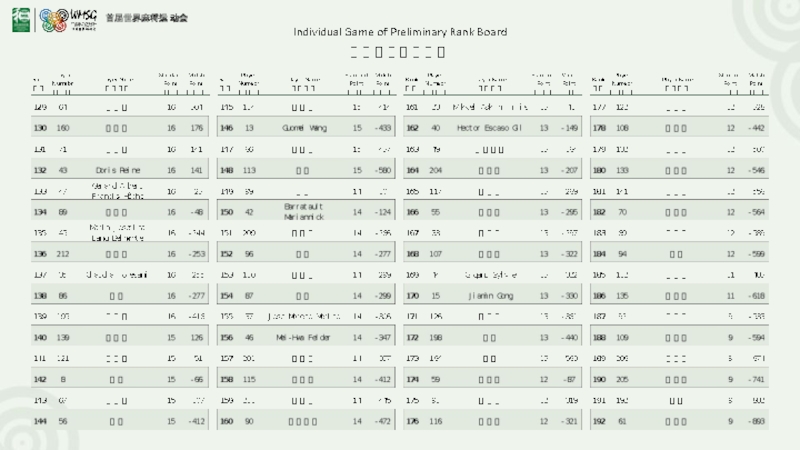Select the Barratault Mariannick name at rank 150
800x450 pixels.
pos(303,212)
